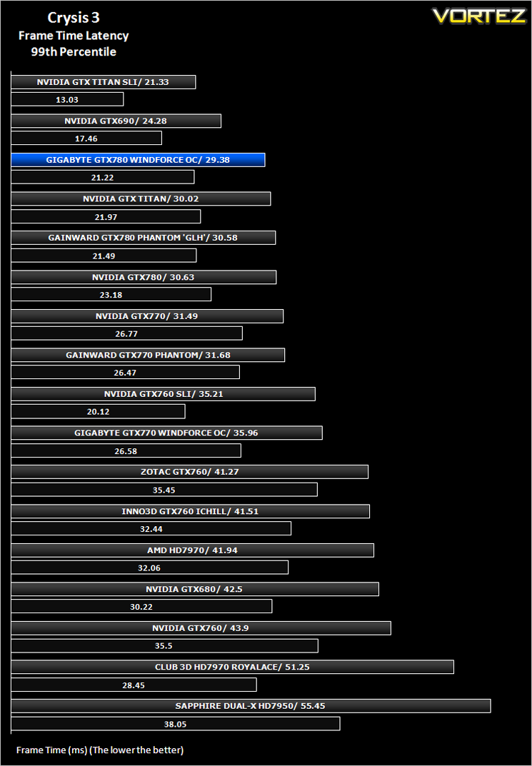Click the Crysis 3 chart title
Viewport: 532px width, 766px height.
coord(74,18)
